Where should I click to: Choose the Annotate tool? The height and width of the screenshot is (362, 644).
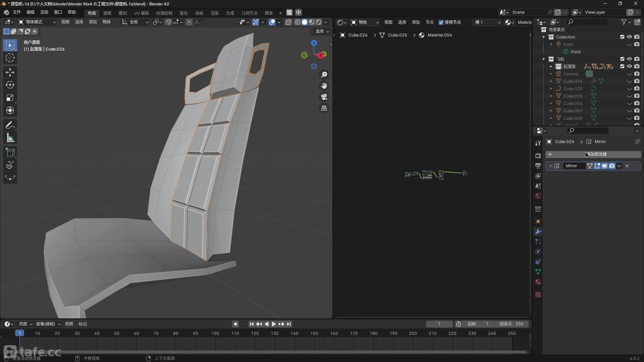pos(10,125)
